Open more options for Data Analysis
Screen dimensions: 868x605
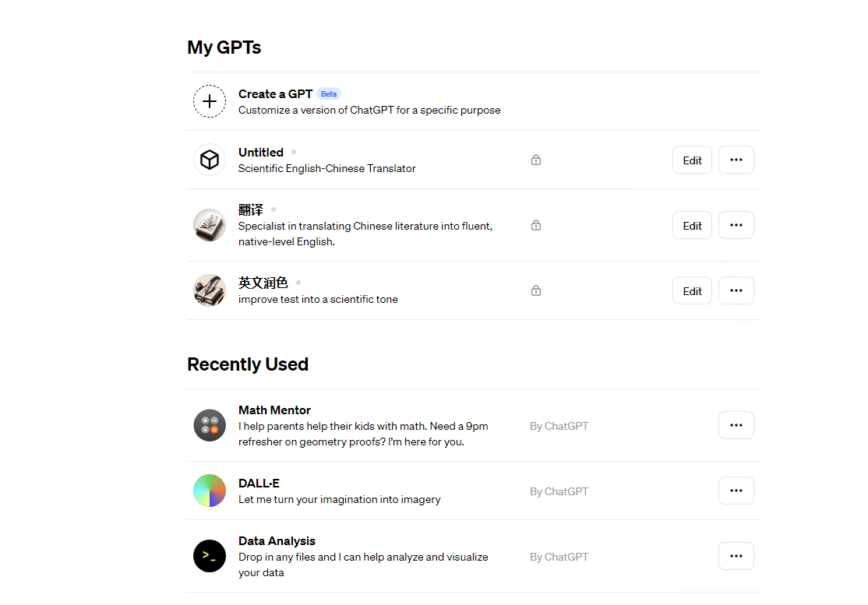pos(736,556)
